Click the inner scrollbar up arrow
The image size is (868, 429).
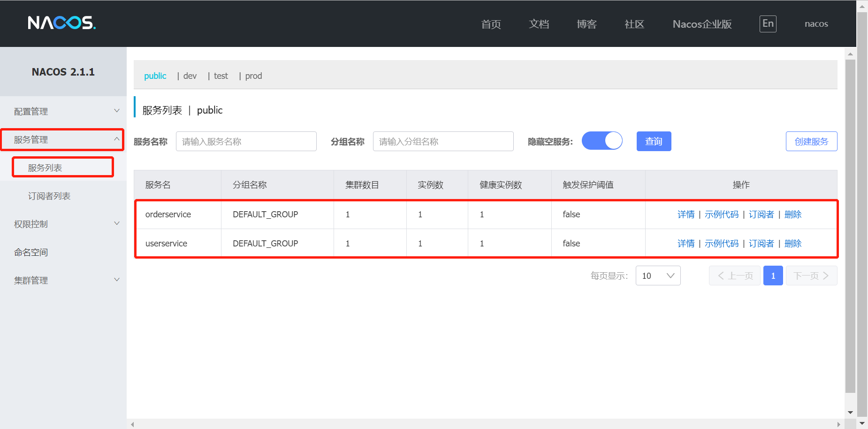click(850, 54)
